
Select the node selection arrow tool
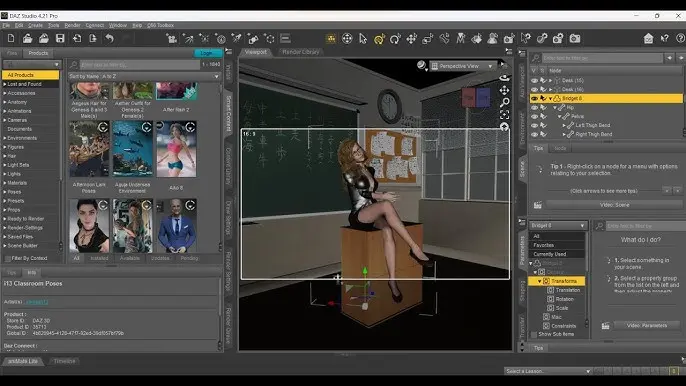[363, 39]
